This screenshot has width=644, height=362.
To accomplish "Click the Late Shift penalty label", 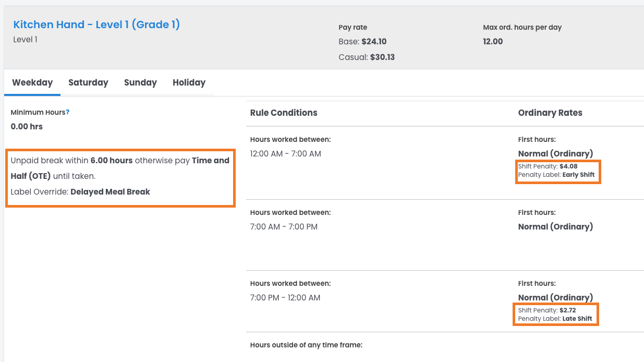I will click(577, 319).
